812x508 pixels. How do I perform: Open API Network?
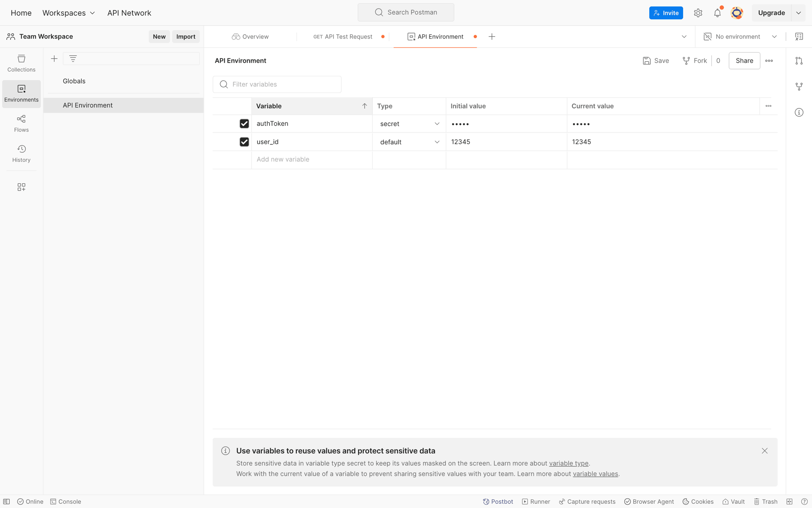pos(129,13)
